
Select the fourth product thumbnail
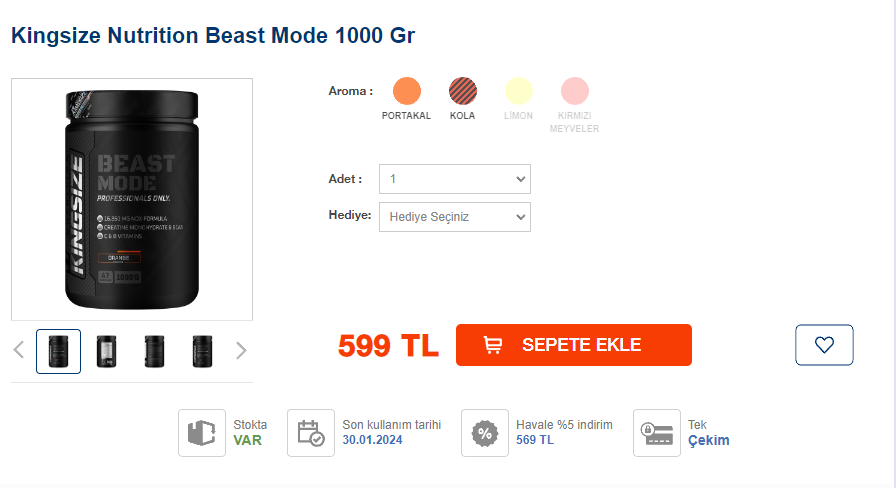pos(202,351)
